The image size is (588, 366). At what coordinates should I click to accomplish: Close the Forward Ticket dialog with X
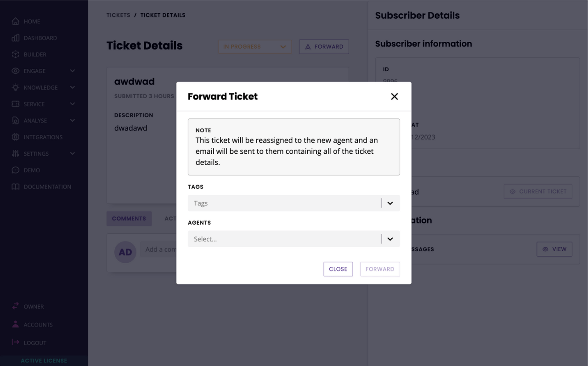[x=394, y=96]
